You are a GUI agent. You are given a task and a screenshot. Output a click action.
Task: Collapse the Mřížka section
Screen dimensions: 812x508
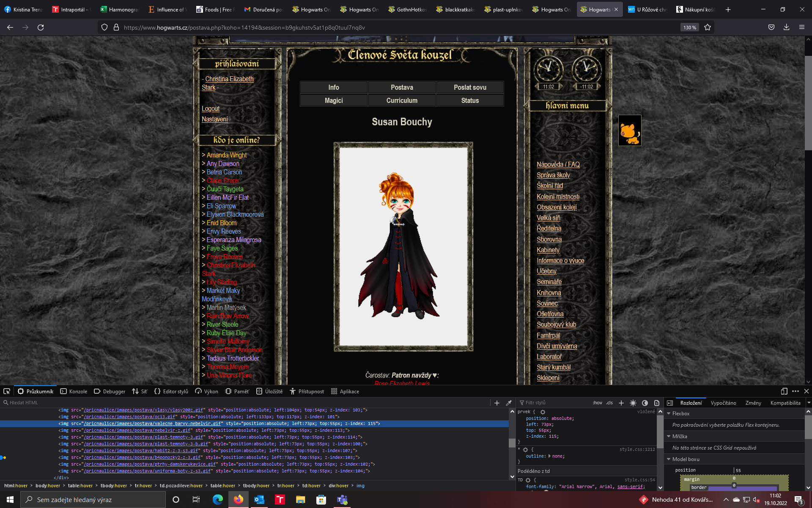[x=669, y=436]
